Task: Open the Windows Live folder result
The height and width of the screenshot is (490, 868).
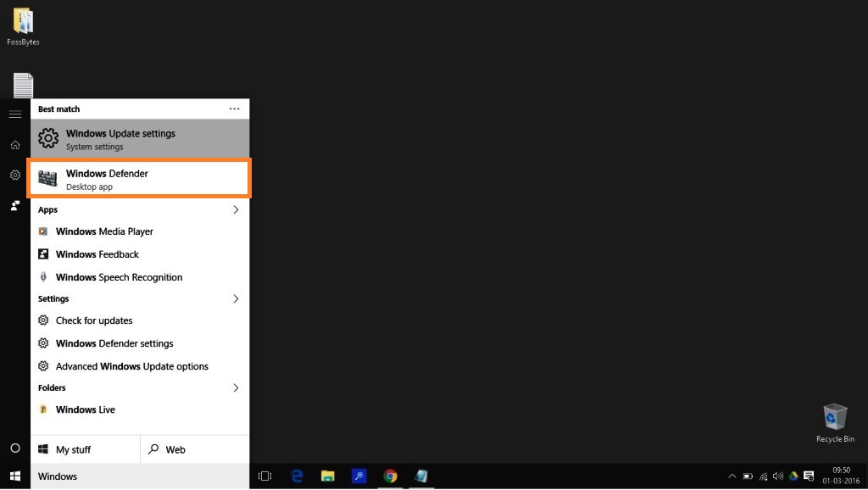Action: 86,409
